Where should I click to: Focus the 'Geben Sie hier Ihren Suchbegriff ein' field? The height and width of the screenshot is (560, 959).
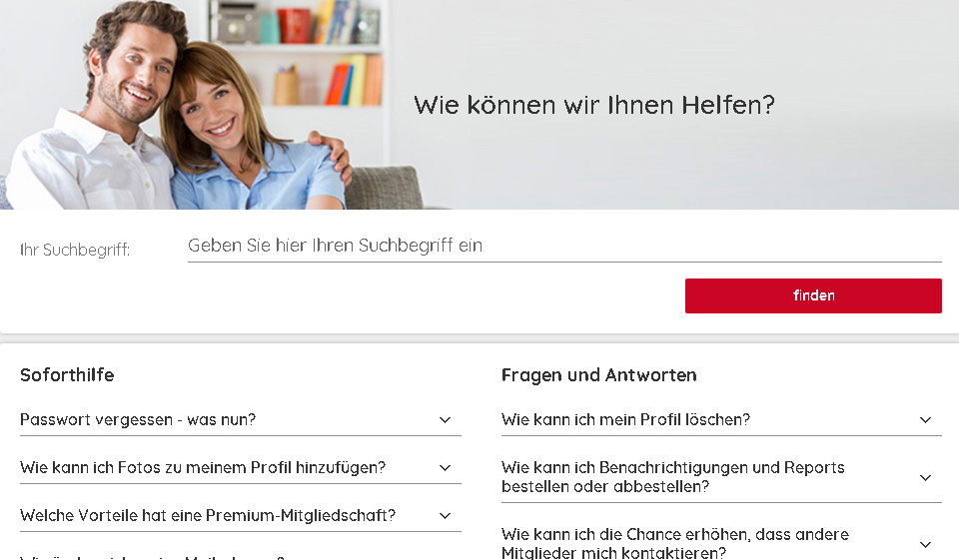564,246
